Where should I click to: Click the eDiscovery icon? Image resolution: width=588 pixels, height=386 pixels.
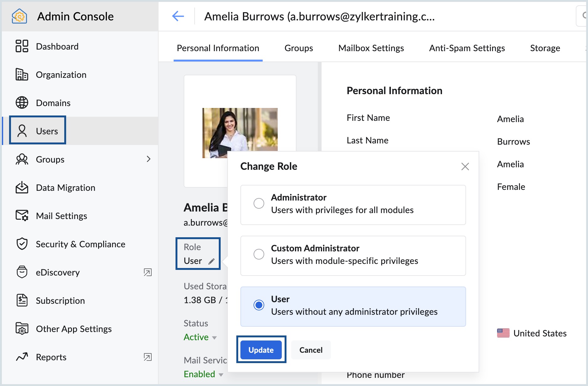[22, 272]
